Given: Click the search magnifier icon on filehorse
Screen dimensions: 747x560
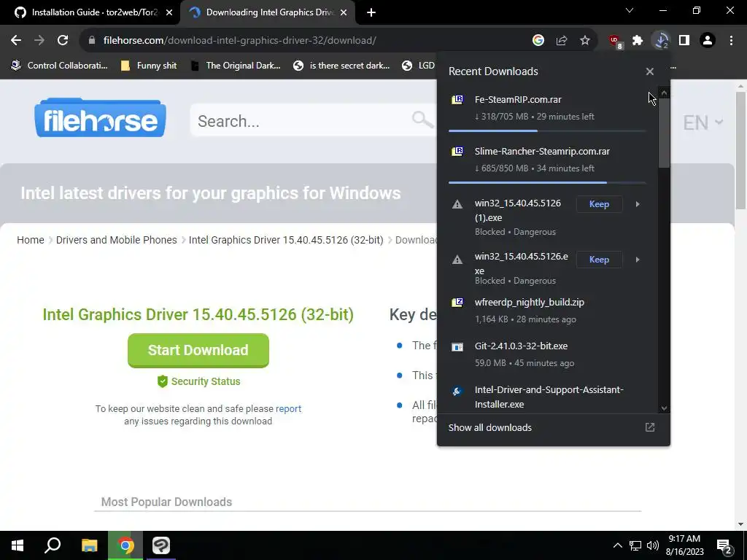Looking at the screenshot, I should (x=422, y=120).
